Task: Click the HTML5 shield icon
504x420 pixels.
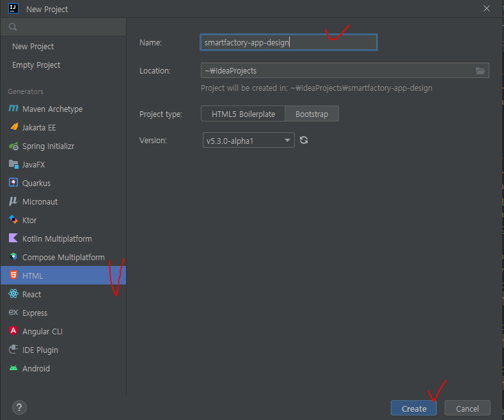Action: pyautogui.click(x=13, y=275)
